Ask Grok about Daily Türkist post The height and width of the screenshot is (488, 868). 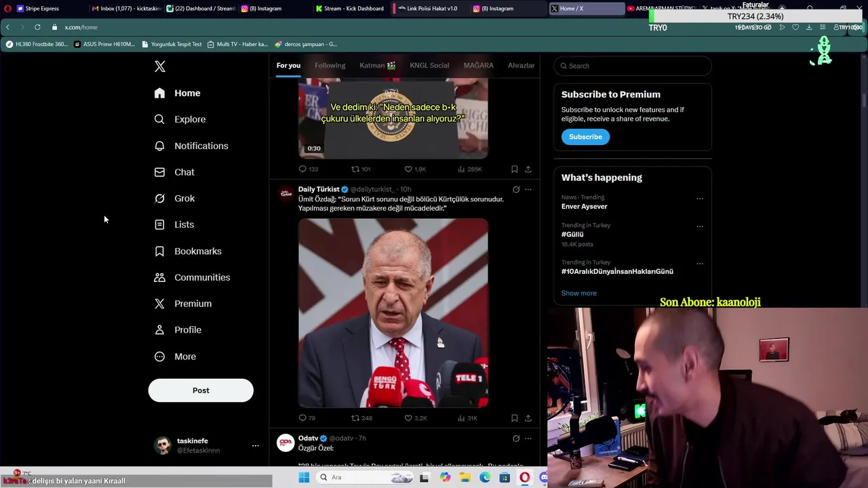[516, 190]
